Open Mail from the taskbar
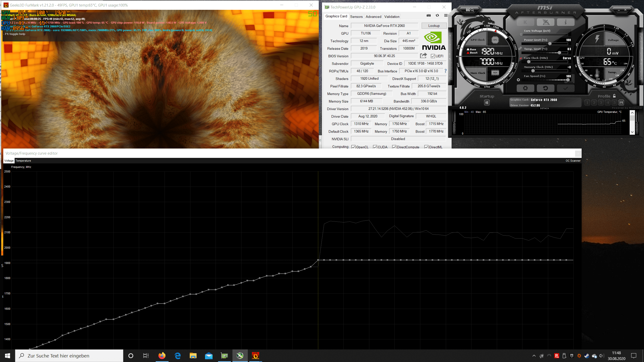Screen dimensions: 644x362 pyautogui.click(x=209, y=356)
